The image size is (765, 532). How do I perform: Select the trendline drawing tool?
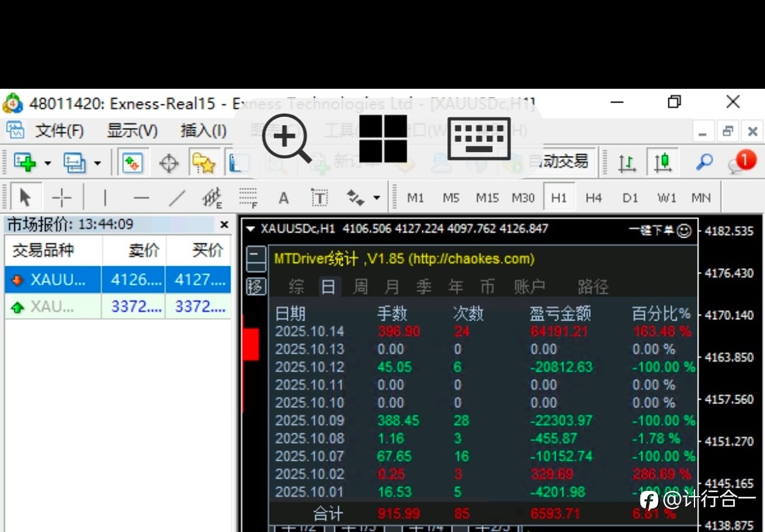coord(177,198)
